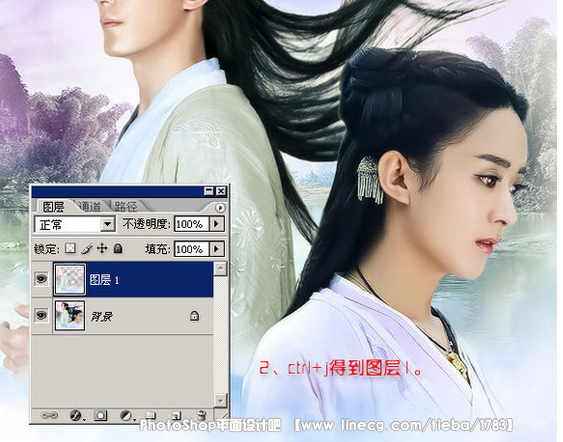This screenshot has width=563, height=442.
Task: Toggle lock all padlock icon
Action: 118,248
